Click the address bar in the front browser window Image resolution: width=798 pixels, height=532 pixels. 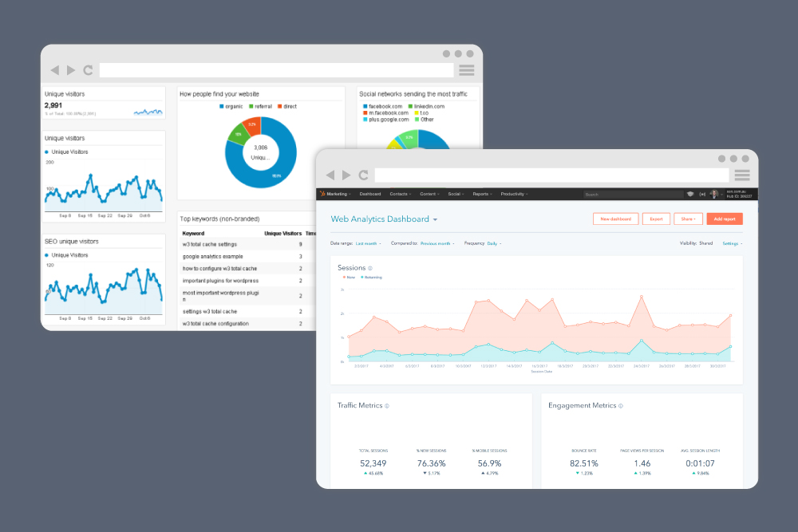[x=551, y=175]
